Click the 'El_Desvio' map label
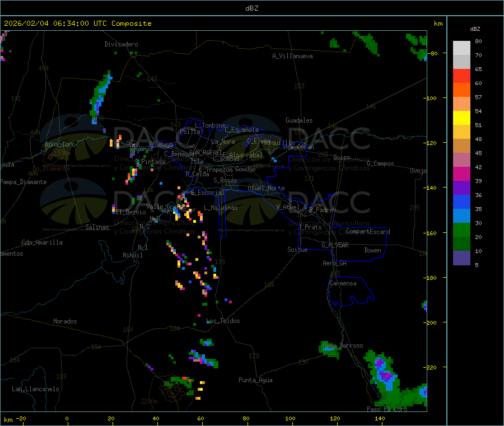Viewport: 504px width, 426px height. [x=131, y=212]
